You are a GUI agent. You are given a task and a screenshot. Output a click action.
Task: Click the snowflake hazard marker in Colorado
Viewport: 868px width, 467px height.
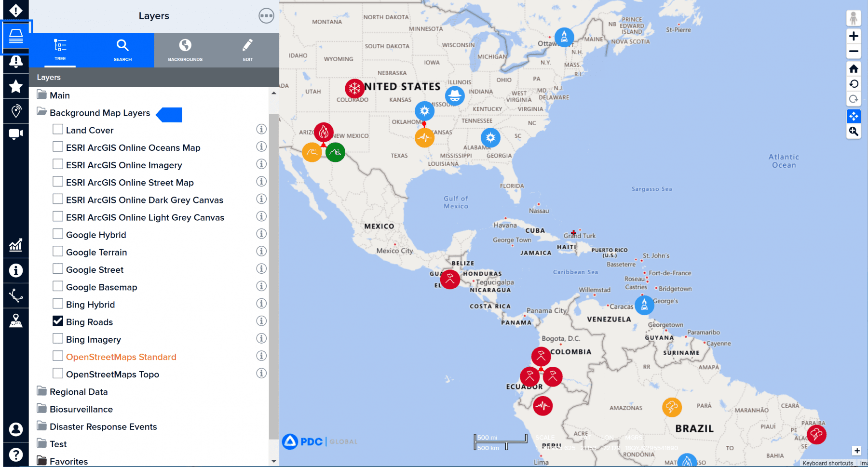[x=354, y=88]
